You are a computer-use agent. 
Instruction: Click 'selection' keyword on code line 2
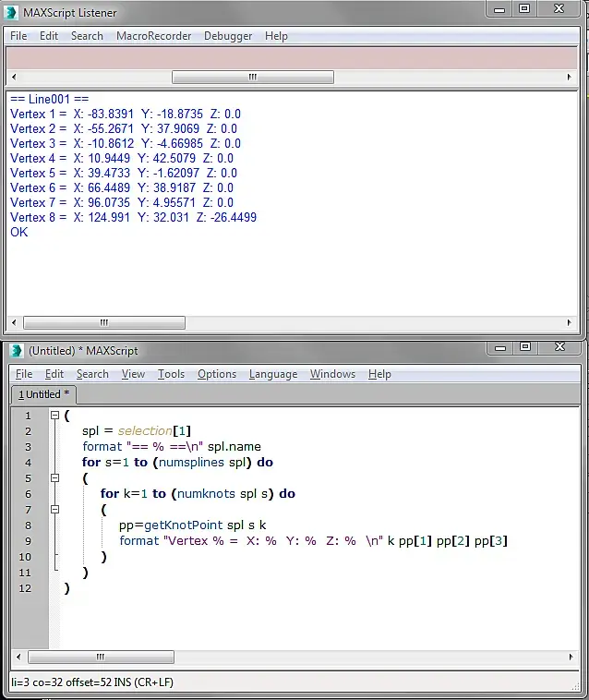145,430
